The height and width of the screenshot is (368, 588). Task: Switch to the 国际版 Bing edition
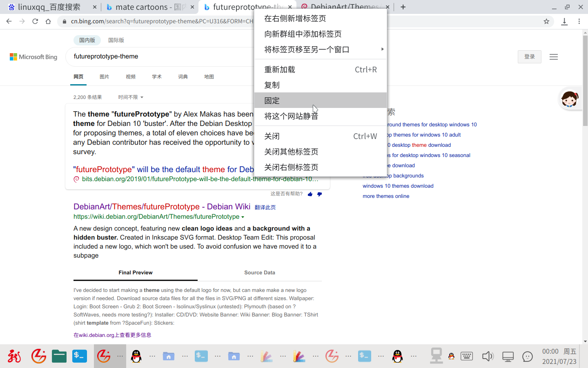[x=116, y=40]
